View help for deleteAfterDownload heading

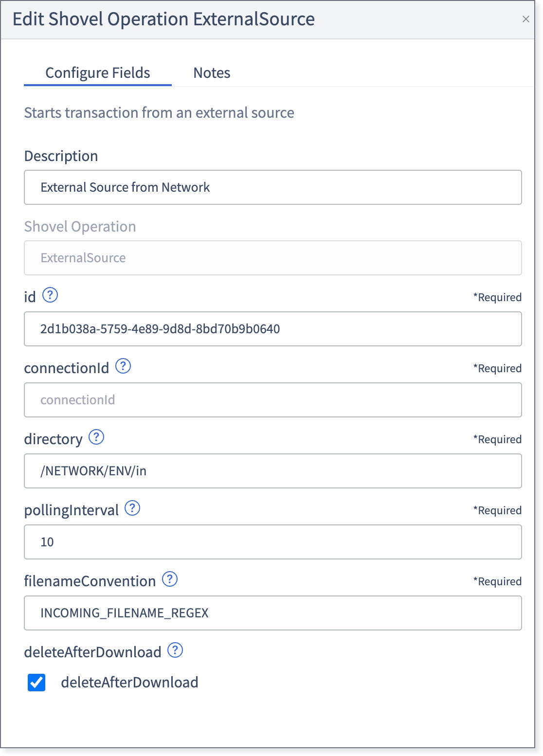[175, 650]
